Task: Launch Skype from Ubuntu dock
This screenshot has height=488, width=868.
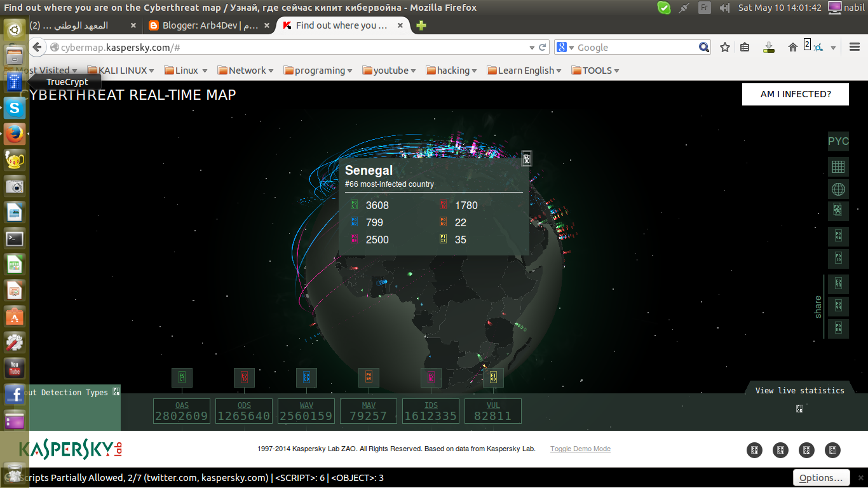Action: (x=15, y=108)
